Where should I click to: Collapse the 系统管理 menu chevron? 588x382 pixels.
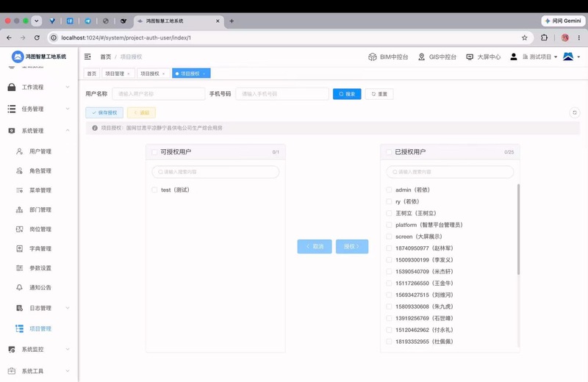coord(68,131)
